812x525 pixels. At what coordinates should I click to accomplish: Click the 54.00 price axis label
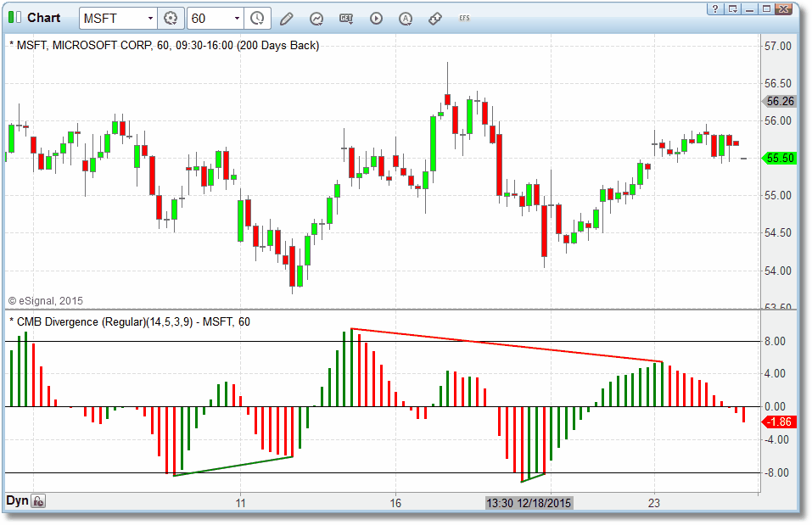tap(778, 271)
